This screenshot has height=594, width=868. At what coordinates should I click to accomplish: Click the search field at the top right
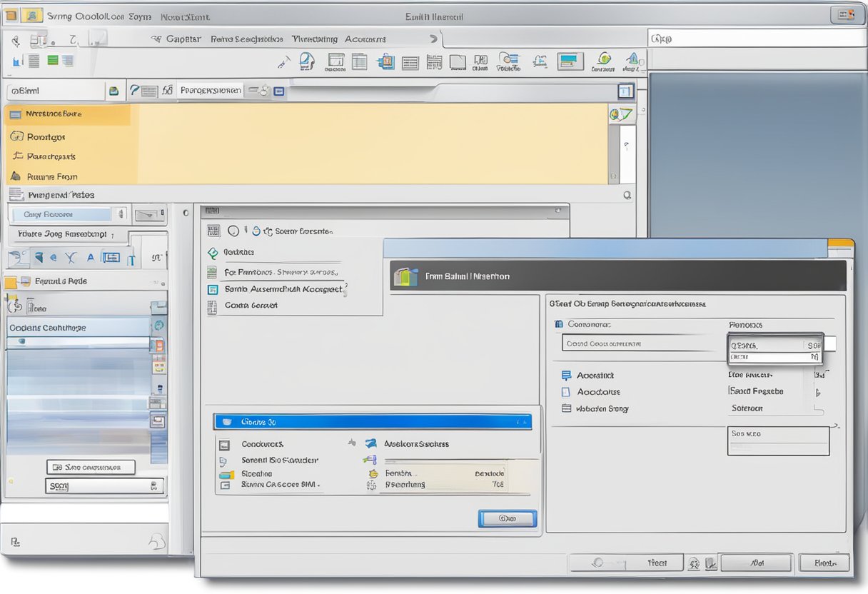(x=757, y=39)
